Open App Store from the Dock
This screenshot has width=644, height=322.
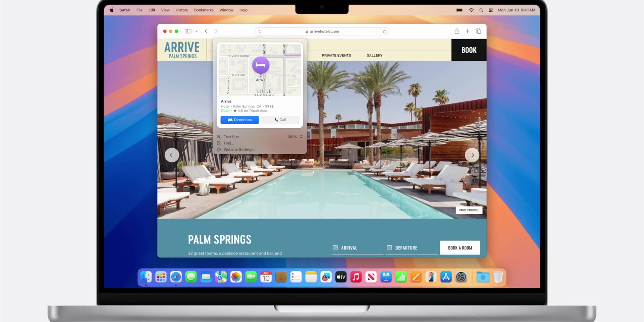446,277
